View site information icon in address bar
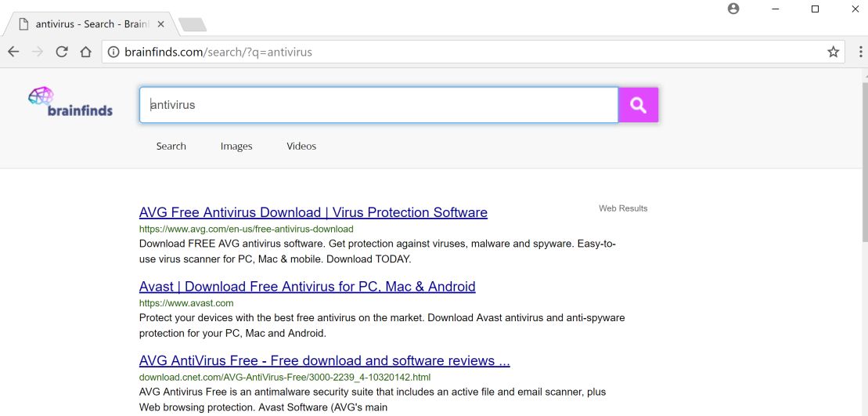This screenshot has width=868, height=416. (113, 52)
